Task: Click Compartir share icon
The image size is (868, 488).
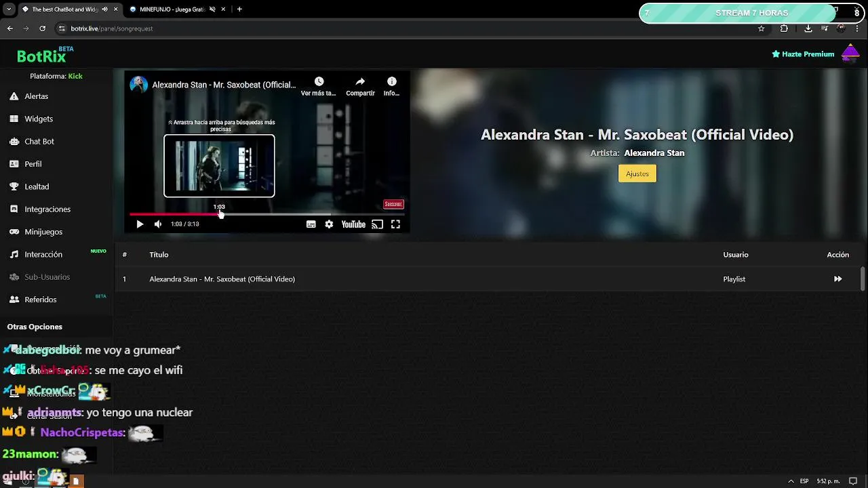Action: coord(360,81)
